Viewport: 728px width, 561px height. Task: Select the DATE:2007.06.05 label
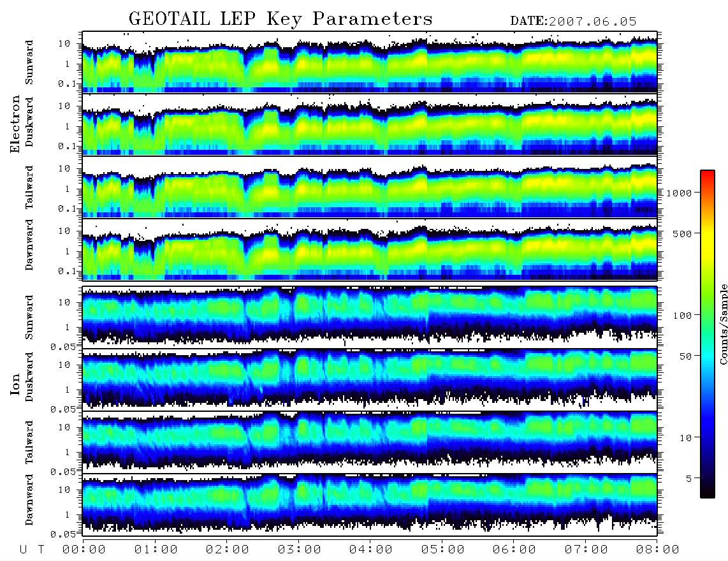tap(573, 21)
